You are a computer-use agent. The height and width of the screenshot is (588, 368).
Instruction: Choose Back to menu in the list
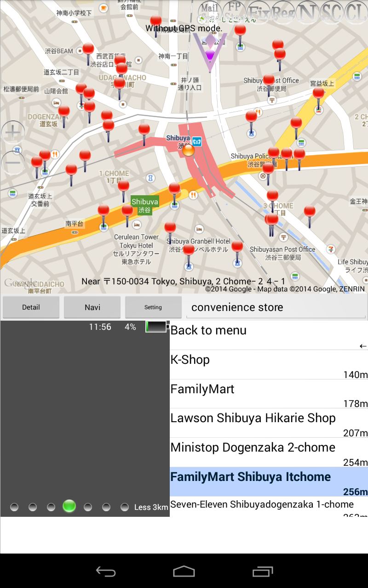pos(269,335)
